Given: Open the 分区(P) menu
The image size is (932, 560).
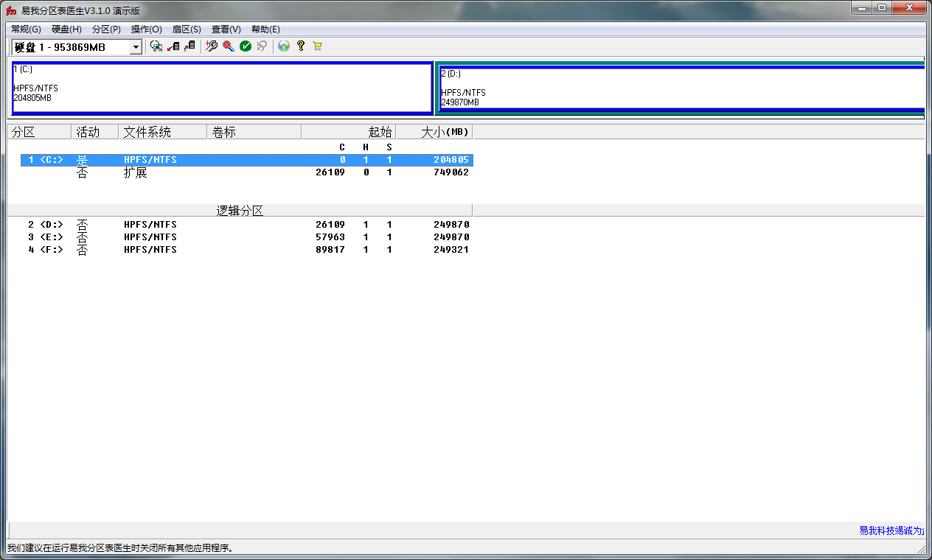Looking at the screenshot, I should [x=106, y=29].
